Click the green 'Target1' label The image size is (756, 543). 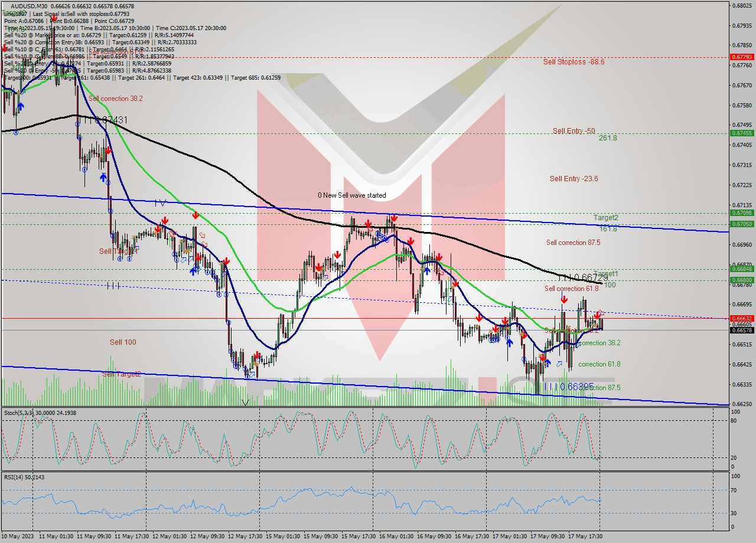point(605,274)
